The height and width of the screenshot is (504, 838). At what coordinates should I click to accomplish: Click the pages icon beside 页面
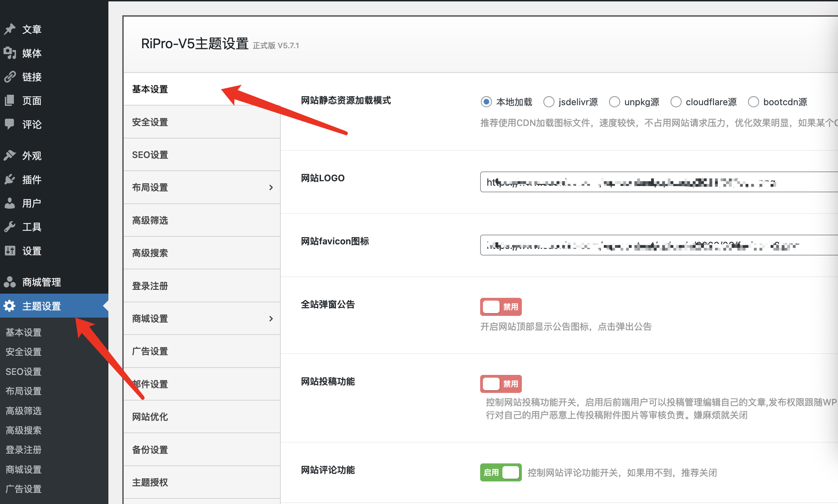(10, 101)
